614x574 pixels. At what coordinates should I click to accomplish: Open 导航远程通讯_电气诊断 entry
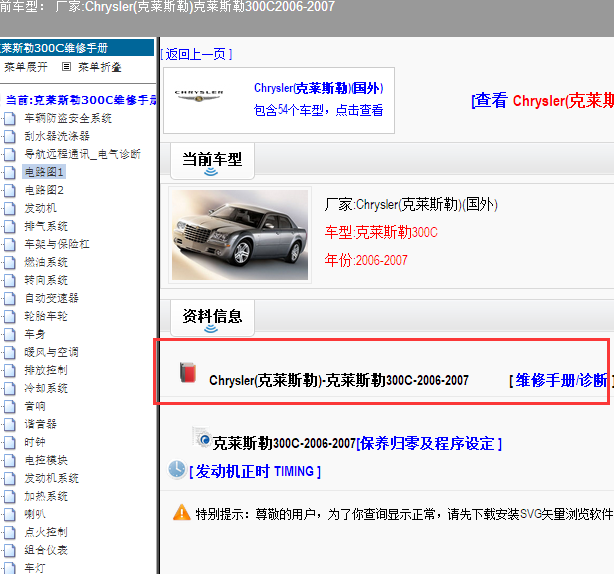click(82, 154)
